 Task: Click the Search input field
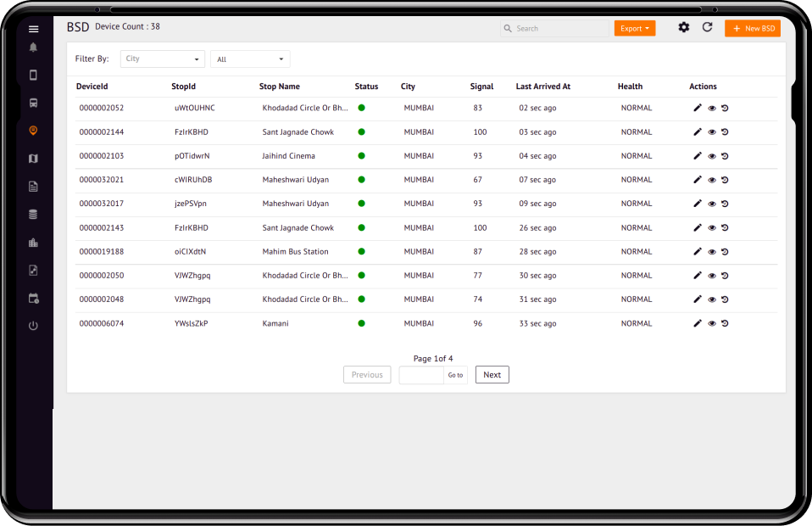point(553,29)
